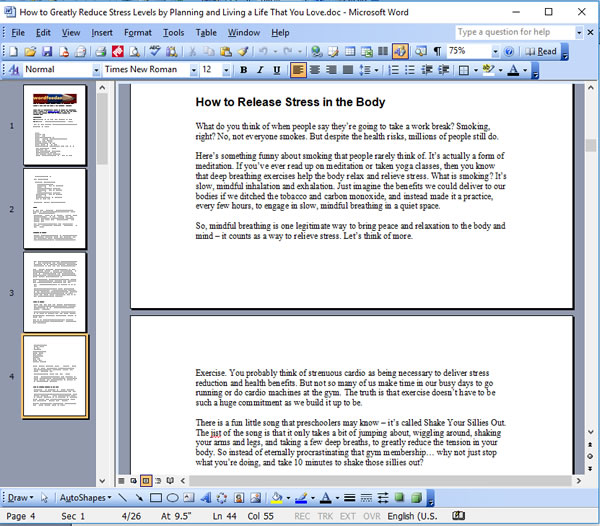
Task: Open the AutoShapes dropdown
Action: [x=85, y=498]
